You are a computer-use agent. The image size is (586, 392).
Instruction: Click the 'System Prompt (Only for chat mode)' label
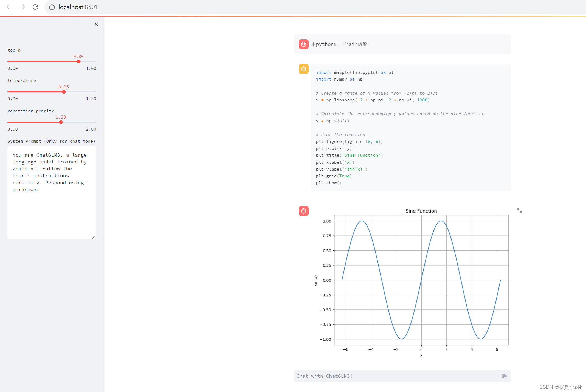pyautogui.click(x=51, y=141)
